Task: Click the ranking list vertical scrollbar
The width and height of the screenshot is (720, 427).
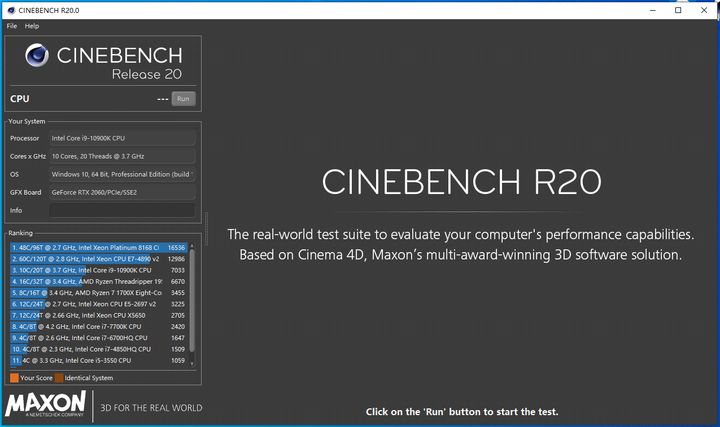Action: tap(192, 300)
